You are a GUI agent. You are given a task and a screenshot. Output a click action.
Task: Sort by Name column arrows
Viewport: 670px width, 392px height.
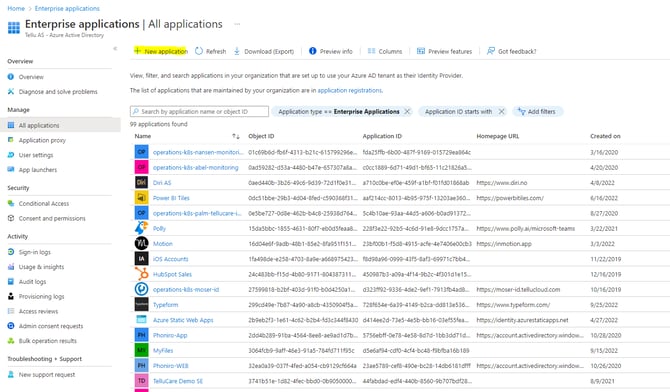236,136
